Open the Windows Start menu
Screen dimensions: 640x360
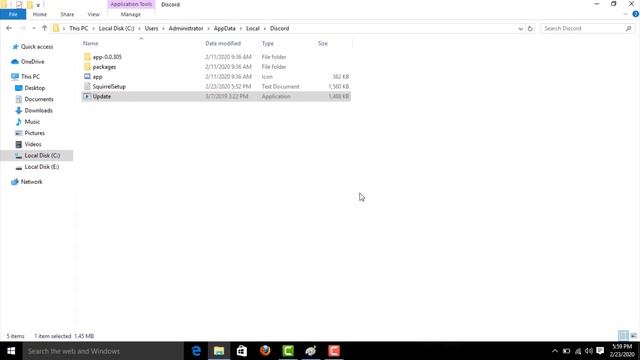click(11, 351)
